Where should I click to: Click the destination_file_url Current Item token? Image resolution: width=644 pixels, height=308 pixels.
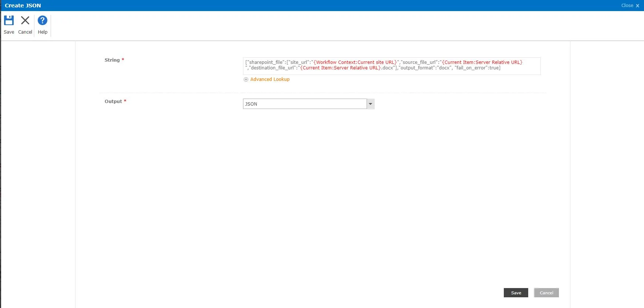(x=340, y=68)
